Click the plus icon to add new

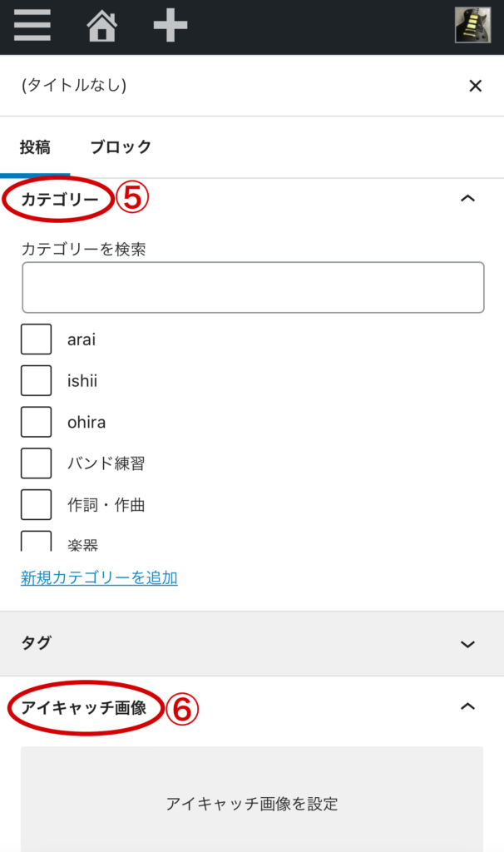coord(170,26)
